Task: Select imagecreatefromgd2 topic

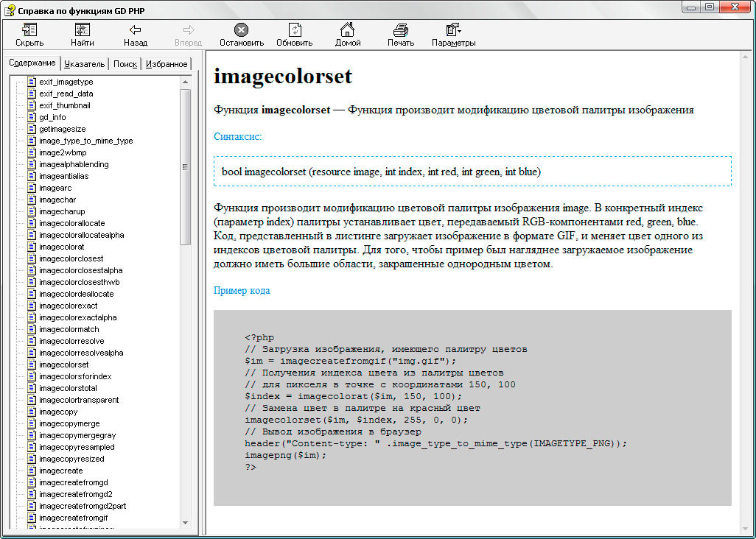Action: (x=76, y=494)
